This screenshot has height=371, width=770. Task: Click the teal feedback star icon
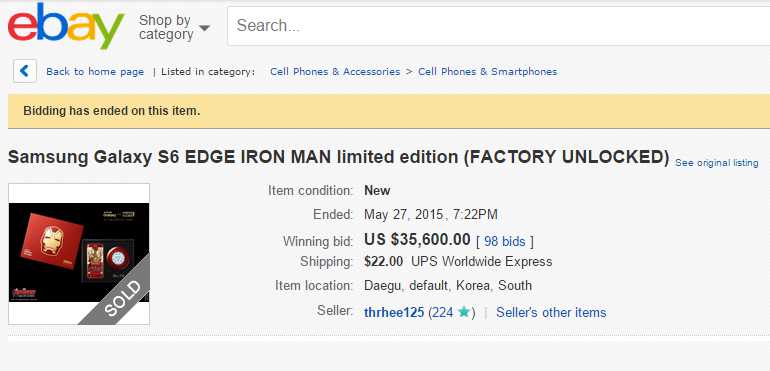point(464,312)
